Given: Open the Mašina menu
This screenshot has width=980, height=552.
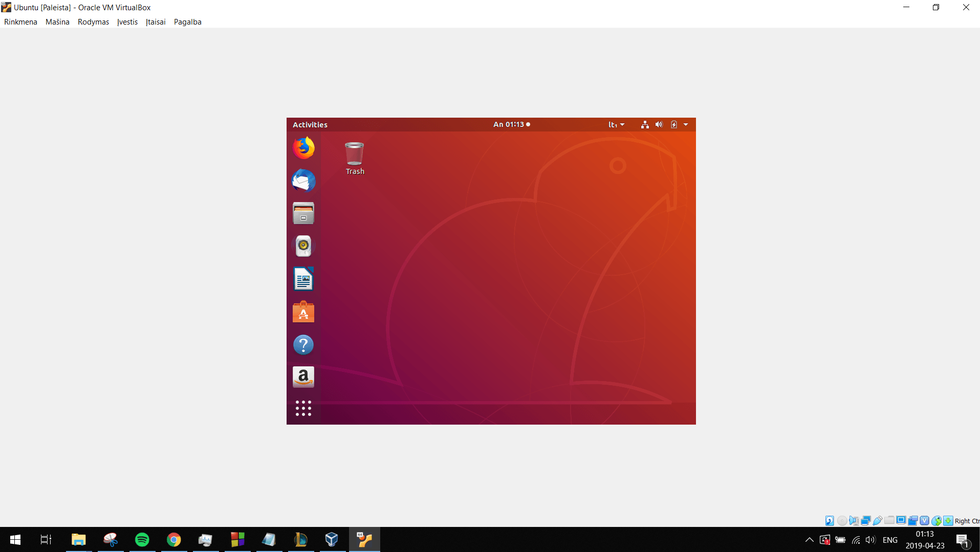Looking at the screenshot, I should pos(57,22).
